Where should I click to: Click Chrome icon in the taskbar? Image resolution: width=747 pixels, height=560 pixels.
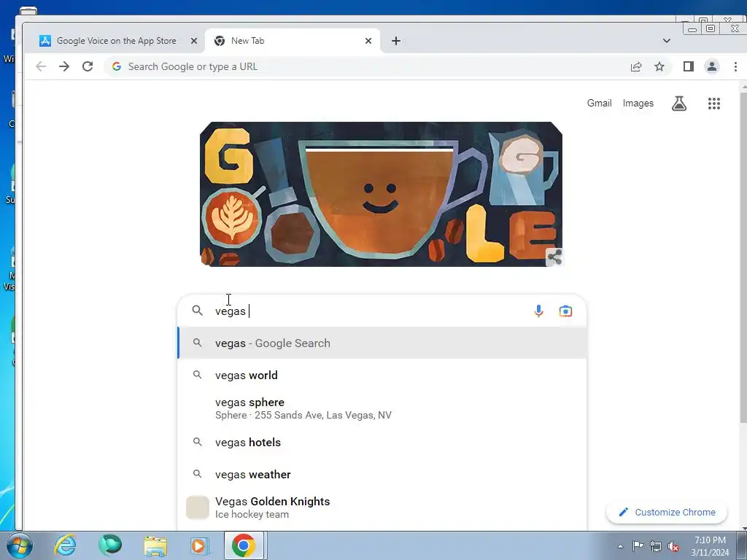pos(244,545)
